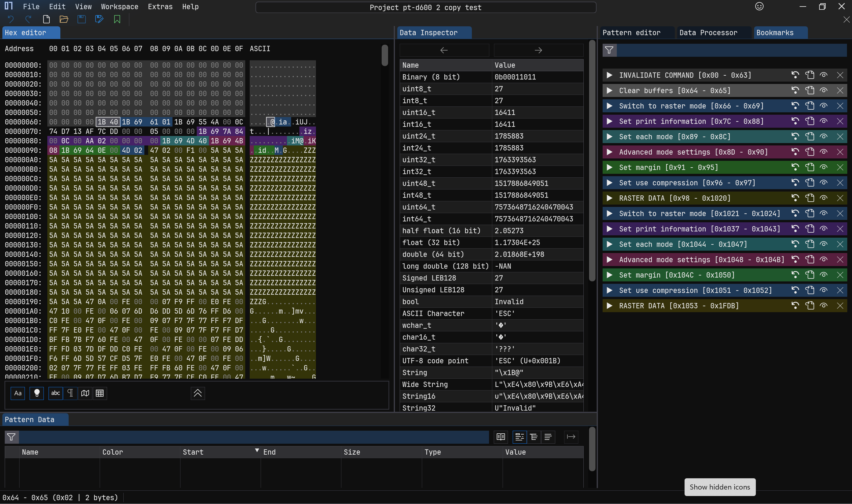Screen dimensions: 852x504
Task: Create a new file with the blank-page icon
Action: tap(46, 19)
